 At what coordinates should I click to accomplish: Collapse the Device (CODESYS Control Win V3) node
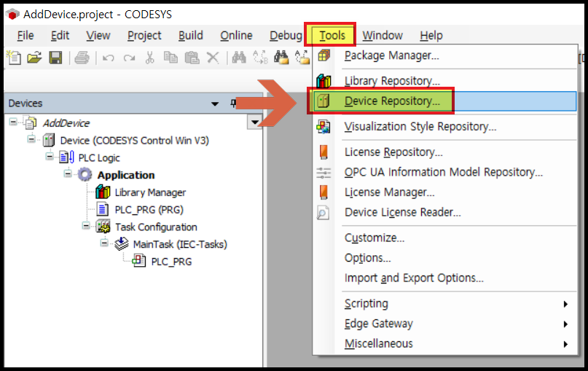[31, 139]
